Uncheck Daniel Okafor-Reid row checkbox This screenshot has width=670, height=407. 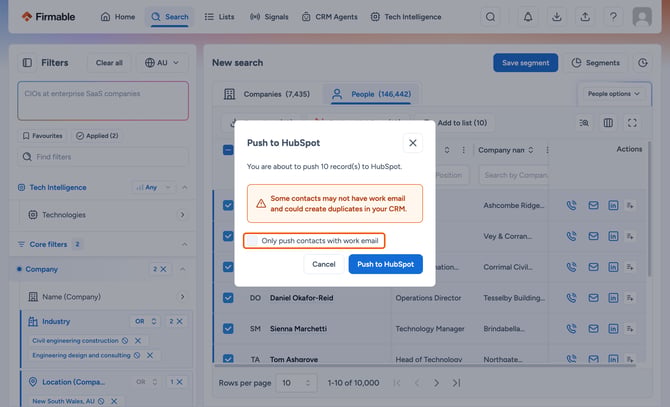(228, 298)
